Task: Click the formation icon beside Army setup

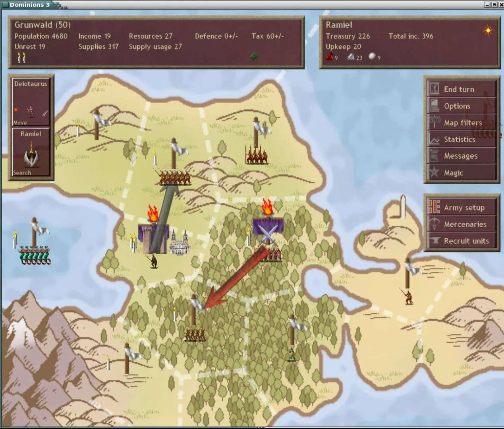Action: coord(434,207)
